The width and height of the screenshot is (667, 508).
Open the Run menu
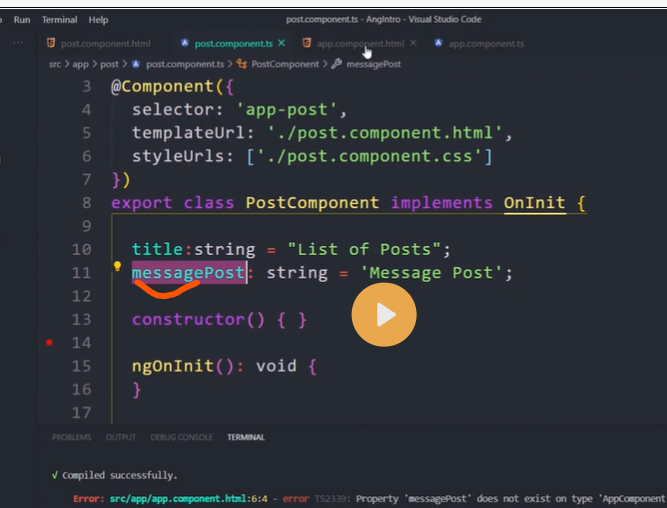pos(22,19)
